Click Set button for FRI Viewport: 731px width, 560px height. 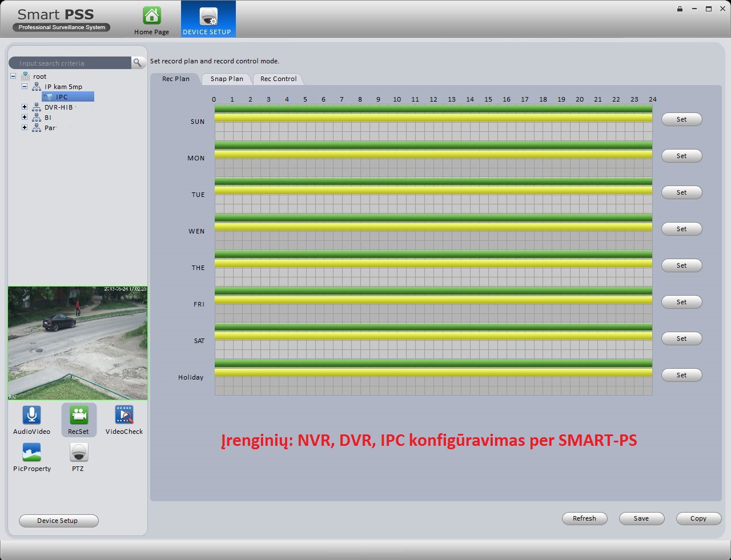point(681,302)
